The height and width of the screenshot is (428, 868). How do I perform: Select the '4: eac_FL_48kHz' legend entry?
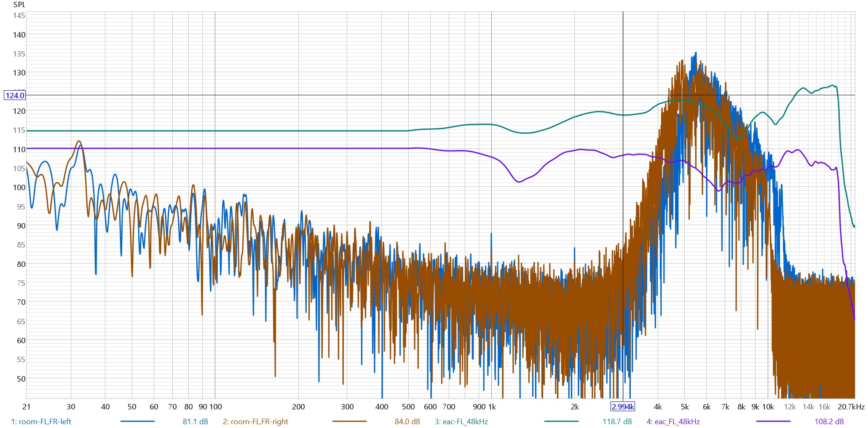click(673, 421)
